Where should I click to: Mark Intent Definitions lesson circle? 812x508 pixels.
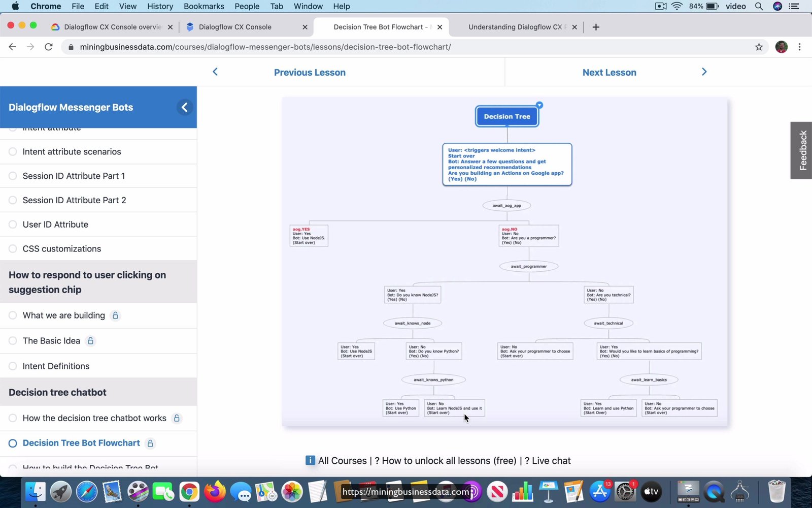click(13, 366)
